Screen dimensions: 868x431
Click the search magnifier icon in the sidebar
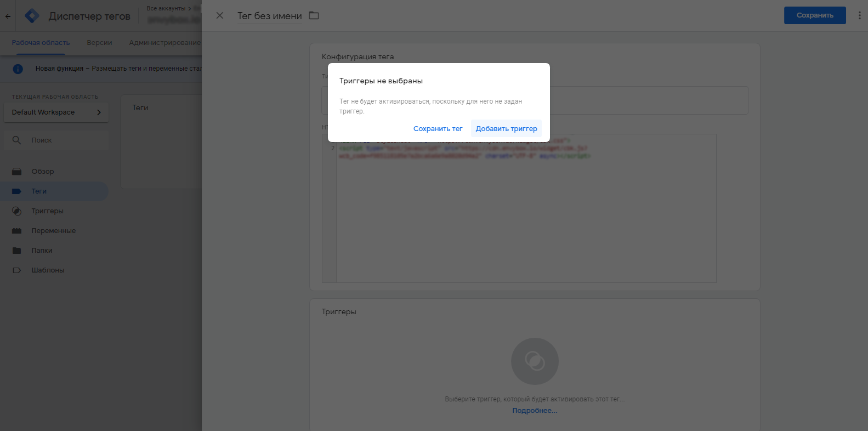[17, 140]
